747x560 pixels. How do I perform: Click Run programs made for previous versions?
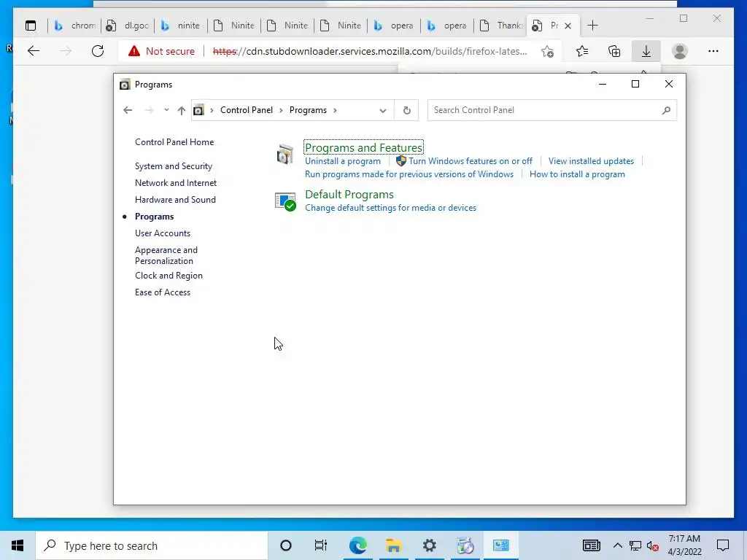409,174
